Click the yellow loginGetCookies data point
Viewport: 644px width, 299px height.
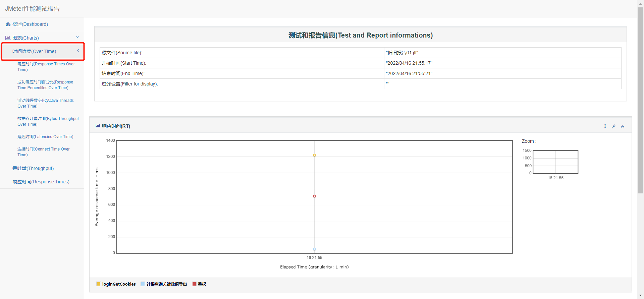pos(314,155)
